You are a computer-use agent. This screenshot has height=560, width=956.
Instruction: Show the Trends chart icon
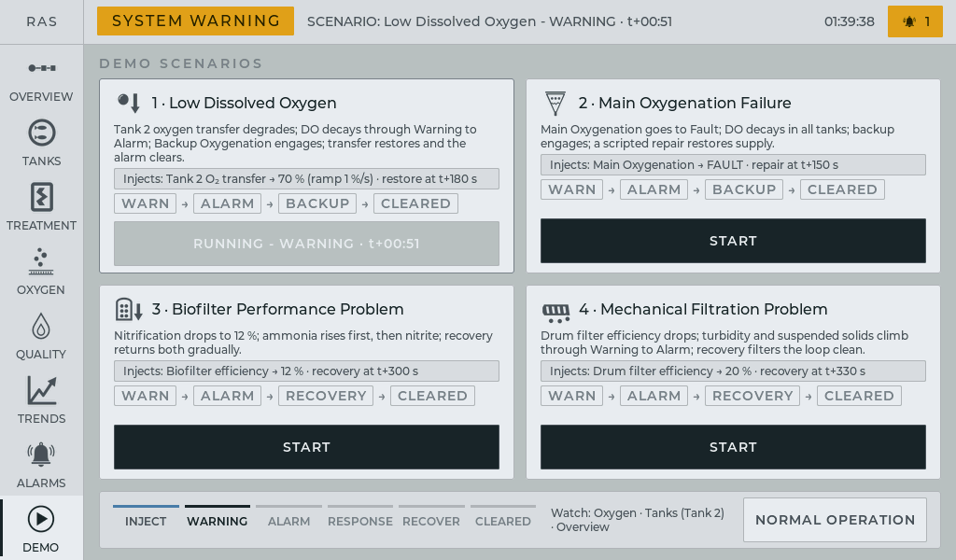[x=41, y=390]
